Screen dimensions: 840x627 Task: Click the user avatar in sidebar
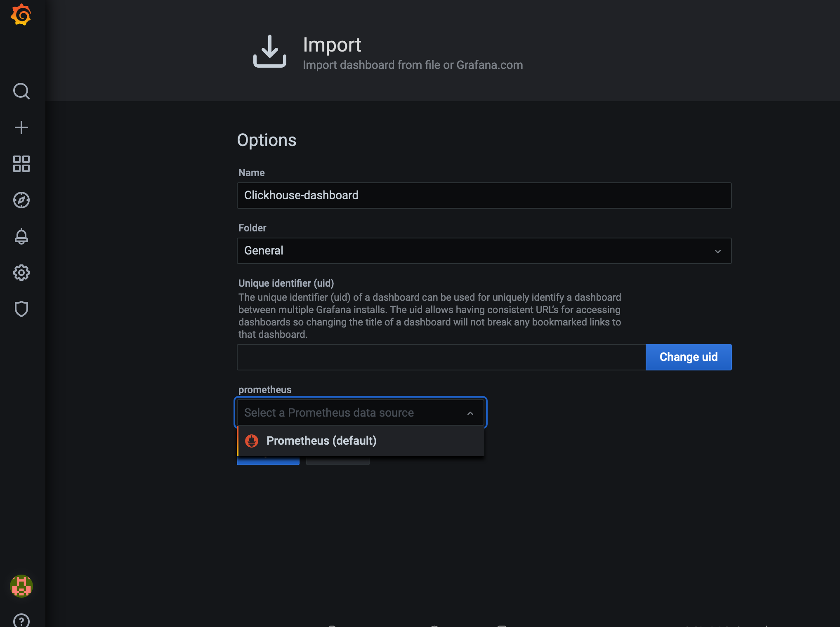[x=21, y=586]
